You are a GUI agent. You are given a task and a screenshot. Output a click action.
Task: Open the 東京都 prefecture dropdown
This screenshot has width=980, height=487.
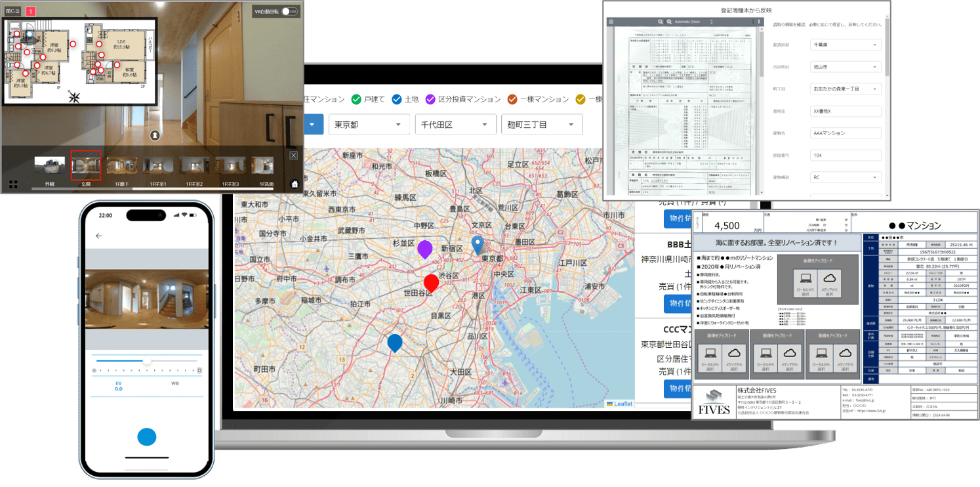click(369, 125)
